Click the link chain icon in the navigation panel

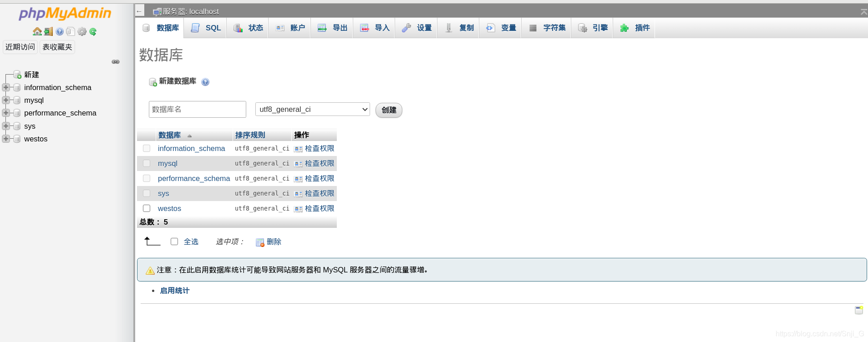tap(116, 62)
